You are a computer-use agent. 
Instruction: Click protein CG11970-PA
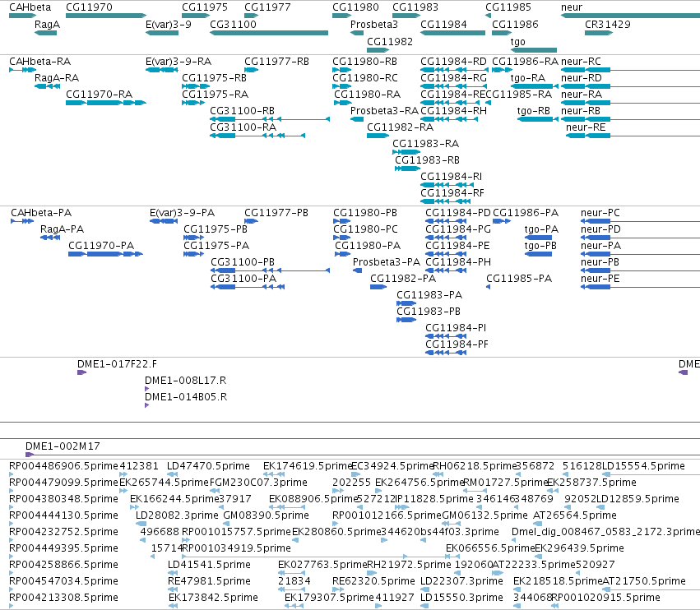pos(101,246)
